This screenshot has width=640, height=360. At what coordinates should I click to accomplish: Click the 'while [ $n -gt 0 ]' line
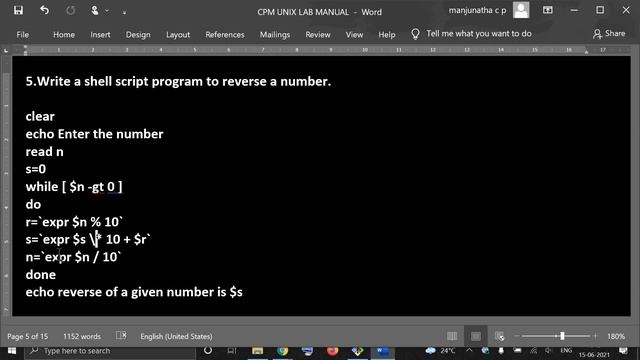coord(74,187)
